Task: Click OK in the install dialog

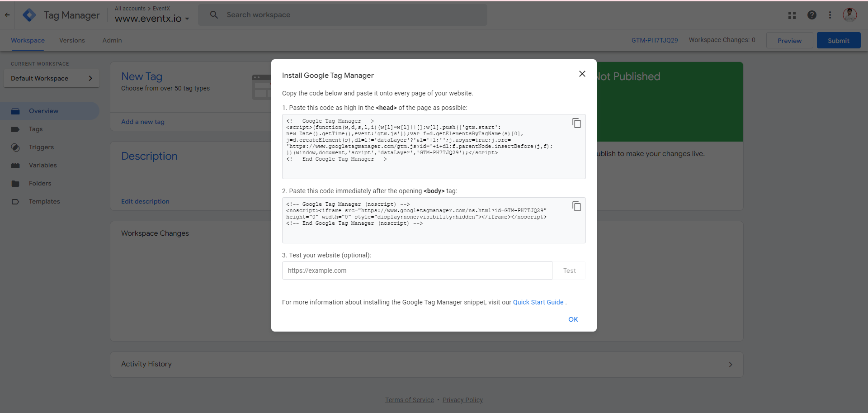Action: [573, 319]
